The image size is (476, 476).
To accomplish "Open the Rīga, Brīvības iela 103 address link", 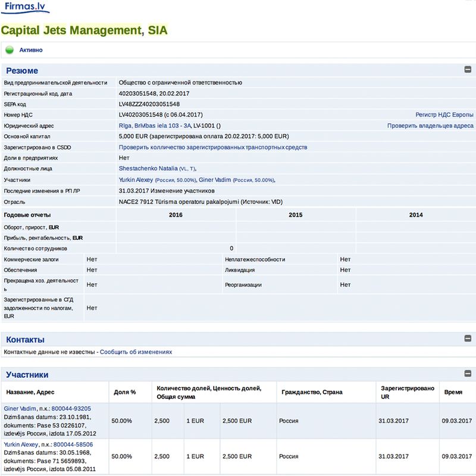I will pyautogui.click(x=155, y=126).
